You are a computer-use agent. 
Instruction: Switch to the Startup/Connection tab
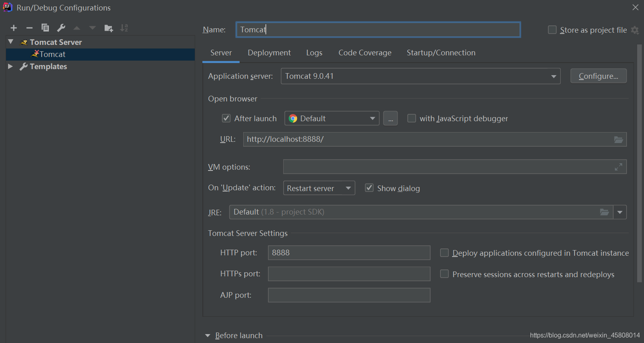[441, 53]
